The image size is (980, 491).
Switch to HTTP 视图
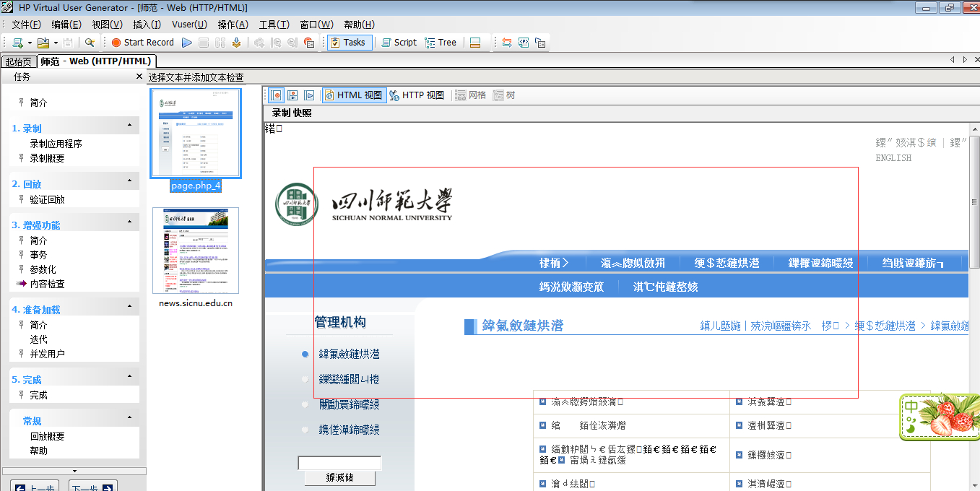click(x=417, y=95)
